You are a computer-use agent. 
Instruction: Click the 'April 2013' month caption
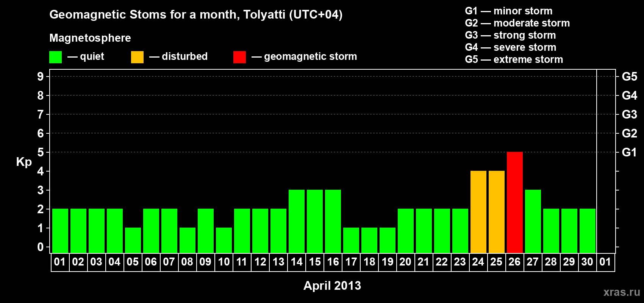pos(332,286)
